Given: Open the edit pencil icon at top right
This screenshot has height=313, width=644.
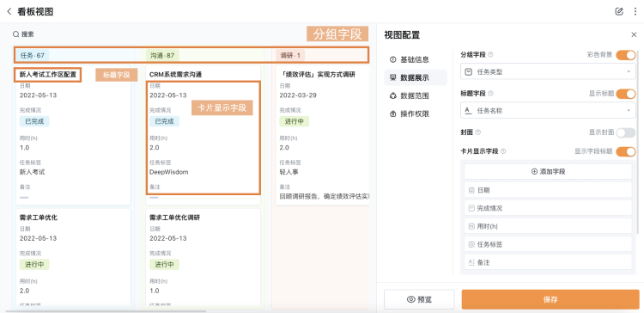Looking at the screenshot, I should [619, 11].
